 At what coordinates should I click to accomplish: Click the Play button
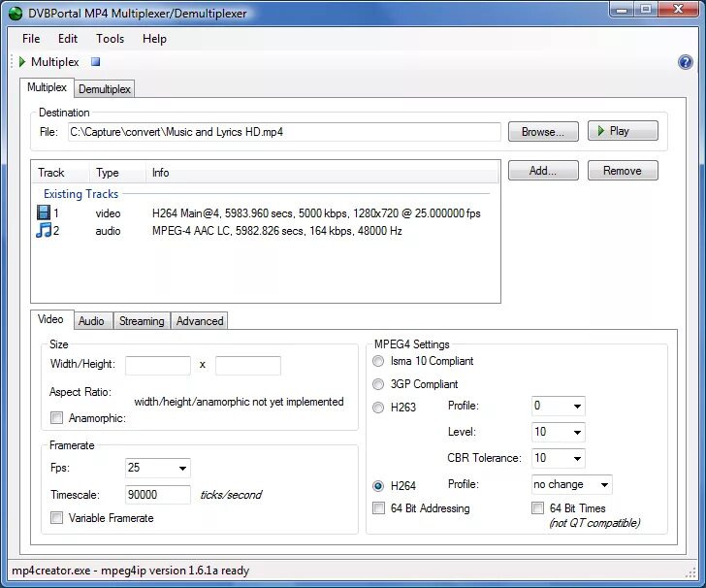point(623,131)
